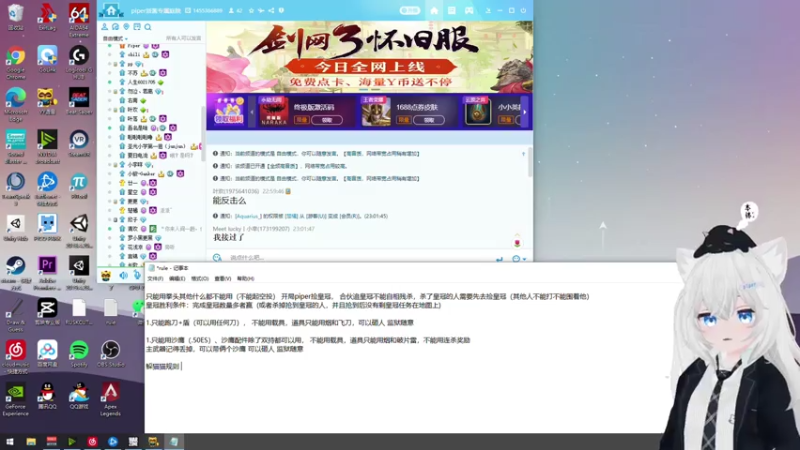Click in Notepad text after 躲猫猫规则
Screen dimensions: 800x450
click(181, 366)
